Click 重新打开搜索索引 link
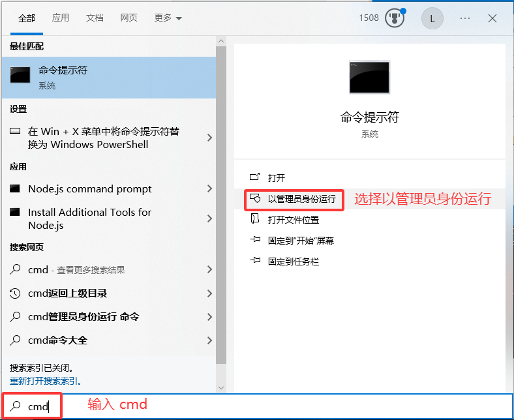Viewport: 514px width, 420px height. click(x=46, y=381)
